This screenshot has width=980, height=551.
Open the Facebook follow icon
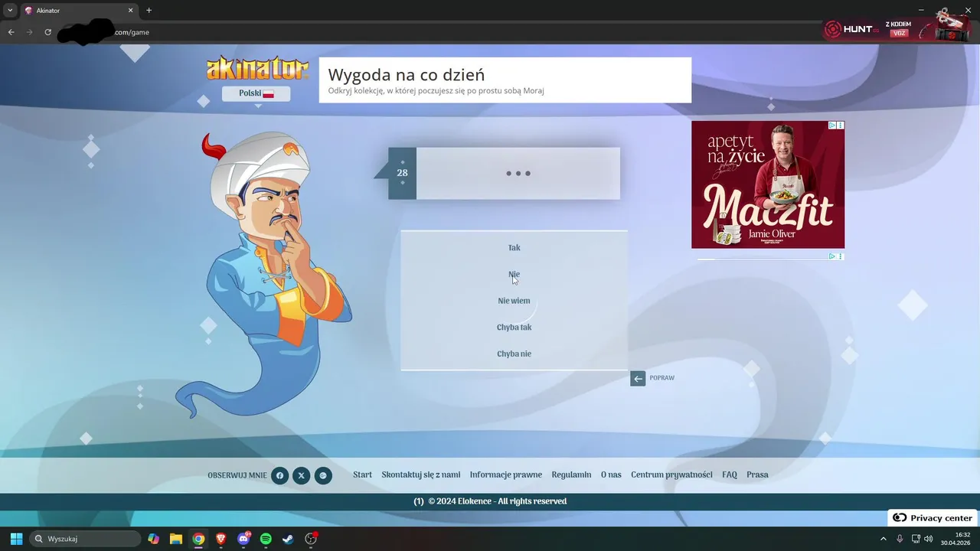point(279,475)
